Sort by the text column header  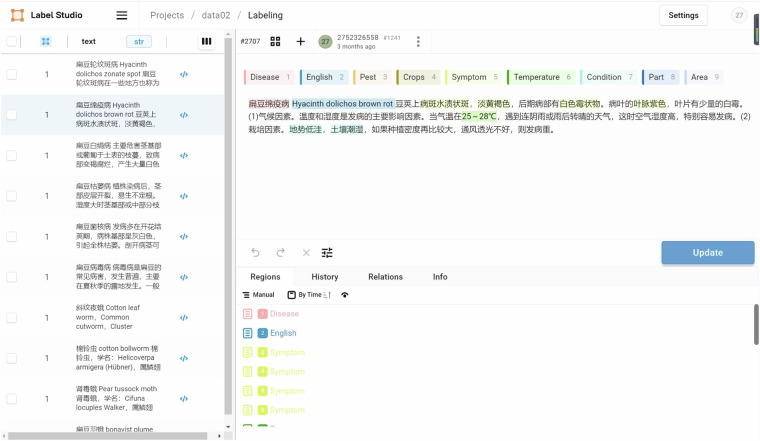click(x=88, y=42)
